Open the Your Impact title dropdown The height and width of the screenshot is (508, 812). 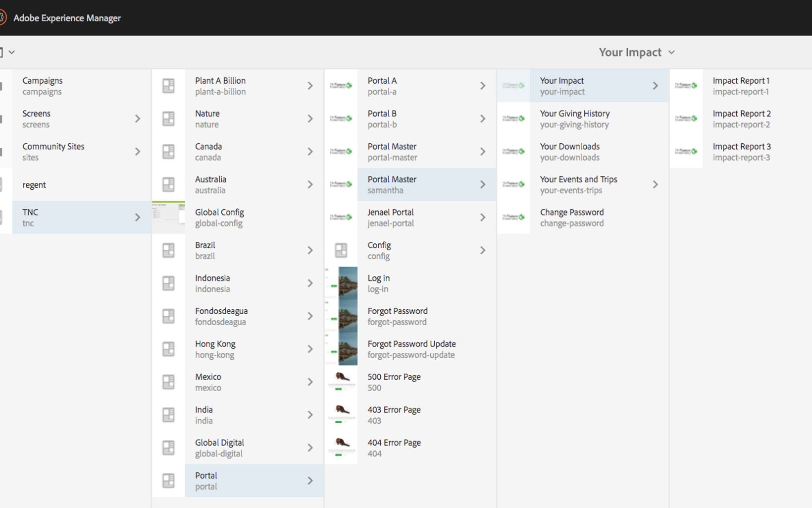tap(636, 52)
